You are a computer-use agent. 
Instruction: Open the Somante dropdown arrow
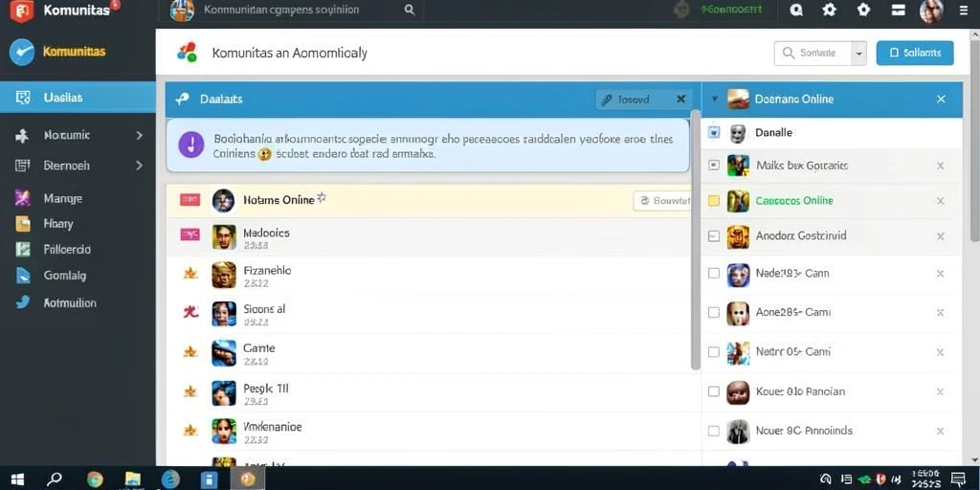[859, 54]
